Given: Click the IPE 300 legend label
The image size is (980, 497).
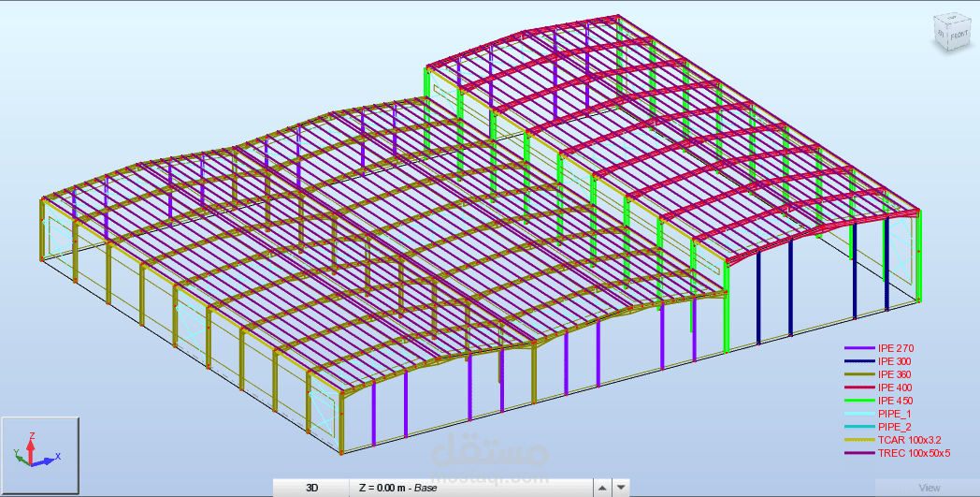Looking at the screenshot, I should (894, 361).
